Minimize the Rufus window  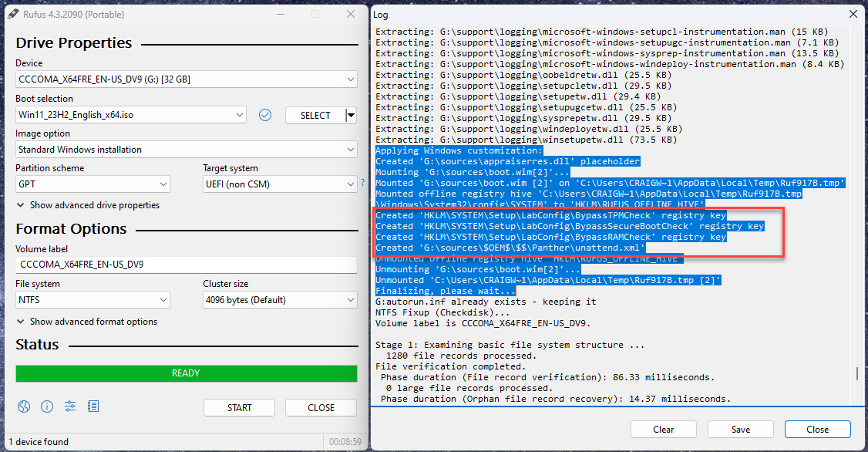278,15
